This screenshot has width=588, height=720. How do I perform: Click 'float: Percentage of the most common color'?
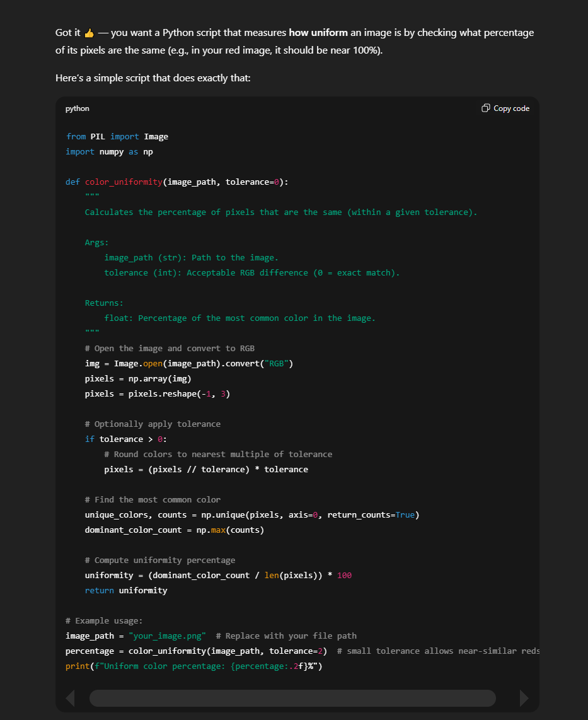click(x=239, y=318)
